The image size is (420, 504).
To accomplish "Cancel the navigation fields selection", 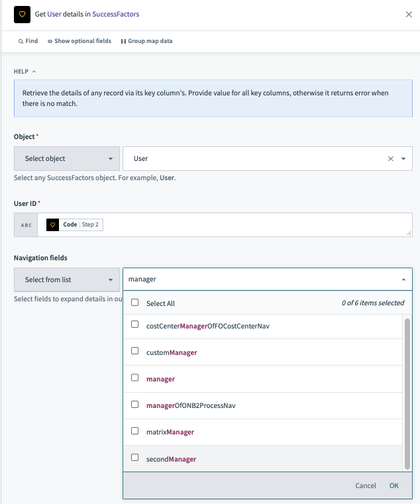I will point(365,485).
